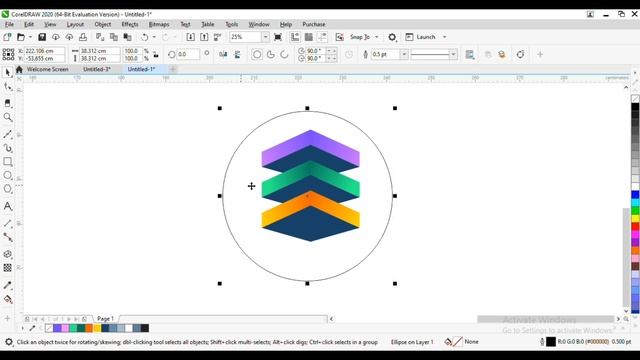640x360 pixels.
Task: Select the Freehand drawing tool
Action: coord(7,134)
